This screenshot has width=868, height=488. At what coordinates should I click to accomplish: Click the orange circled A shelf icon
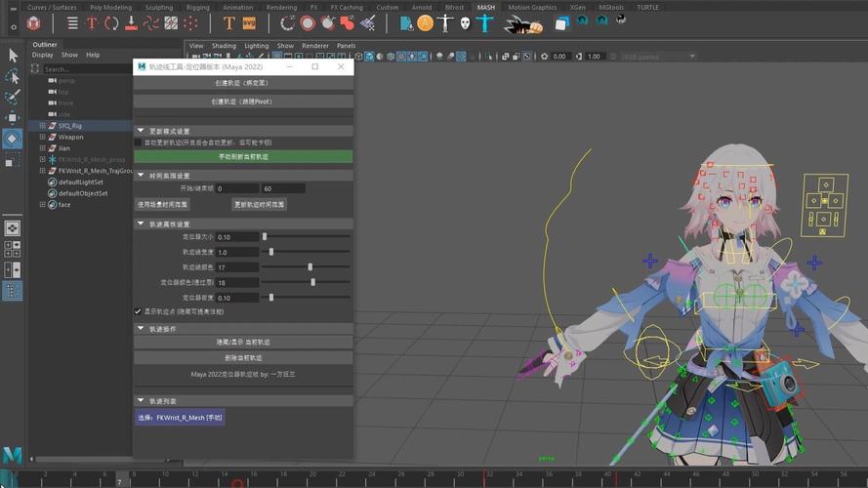(425, 23)
